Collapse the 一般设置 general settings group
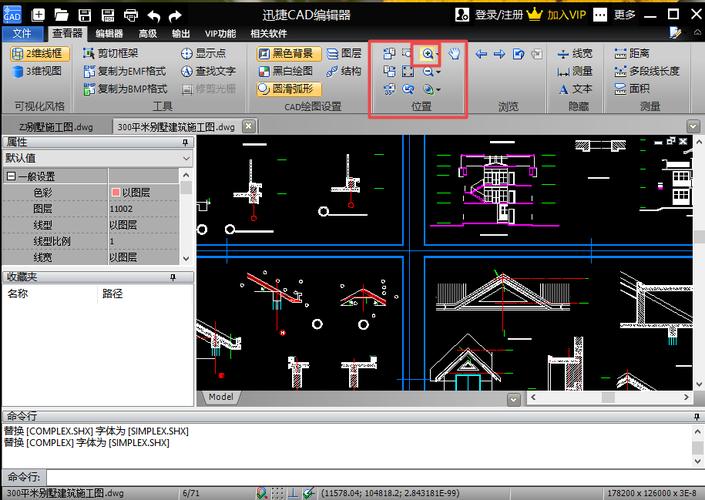Screen dimensions: 705x500 click(x=11, y=176)
